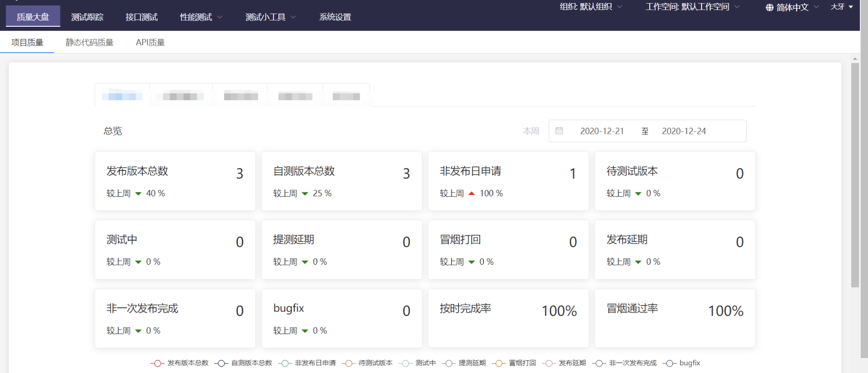The height and width of the screenshot is (373, 868).
Task: Hide 冒烟打回 series via legend marker
Action: [499, 363]
